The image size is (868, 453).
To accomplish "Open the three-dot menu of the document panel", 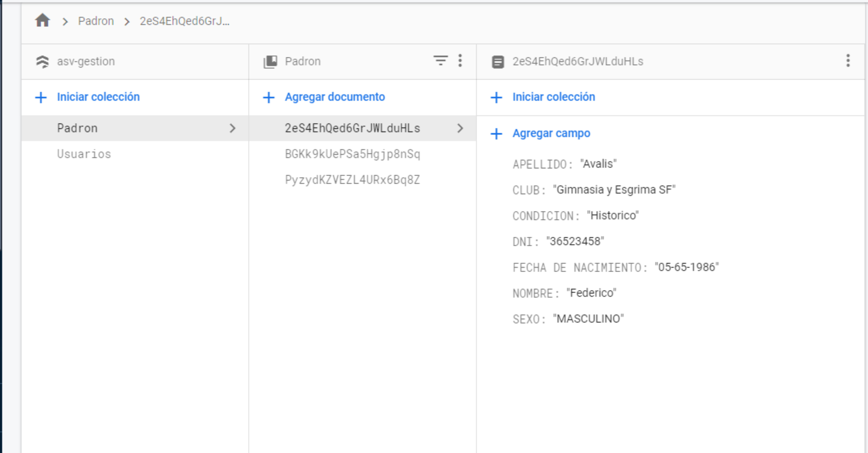I will [848, 61].
